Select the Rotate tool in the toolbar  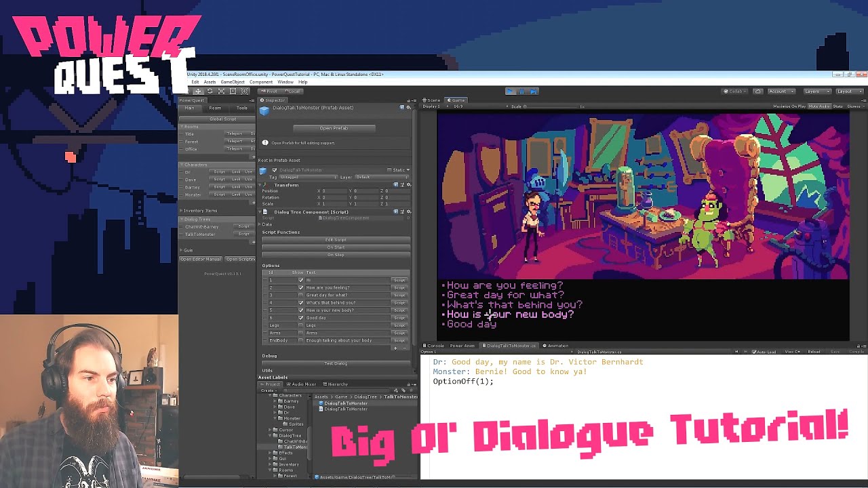click(x=210, y=91)
